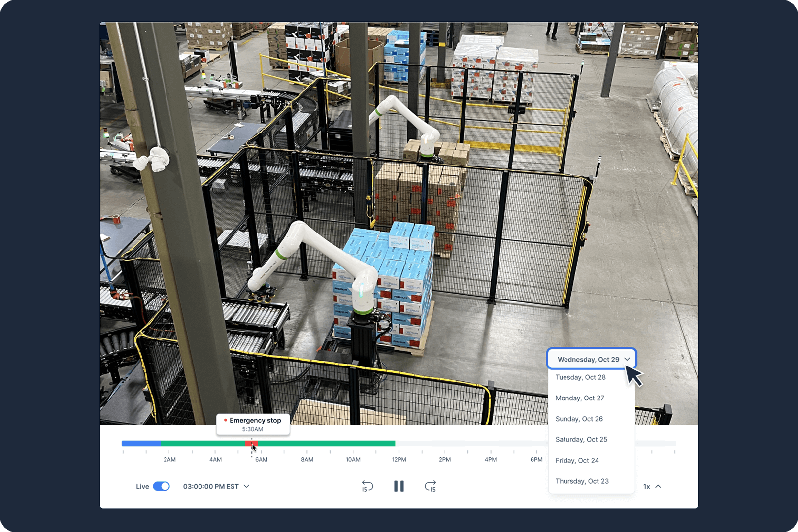Toggle pause on the camera stream

[x=399, y=487]
